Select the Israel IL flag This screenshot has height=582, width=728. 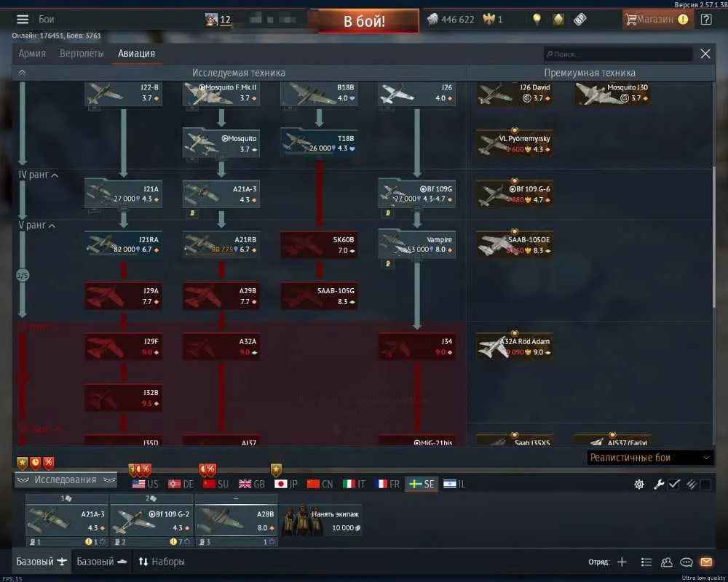coord(454,485)
